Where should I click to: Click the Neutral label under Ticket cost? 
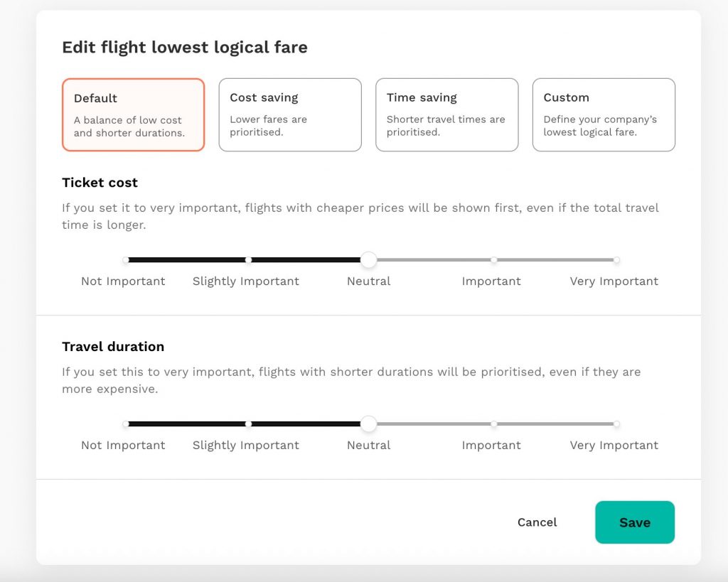coord(369,281)
